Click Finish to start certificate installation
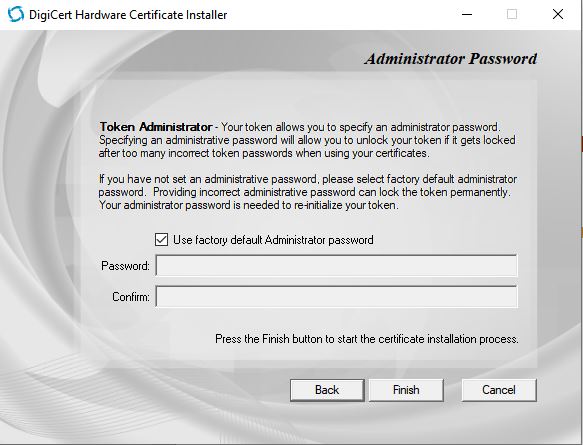This screenshot has height=445, width=583. [406, 390]
